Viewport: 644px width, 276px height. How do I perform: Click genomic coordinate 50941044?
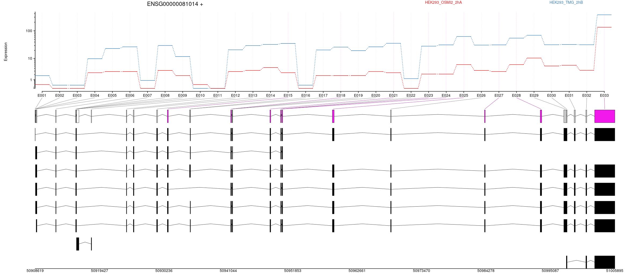228,271
